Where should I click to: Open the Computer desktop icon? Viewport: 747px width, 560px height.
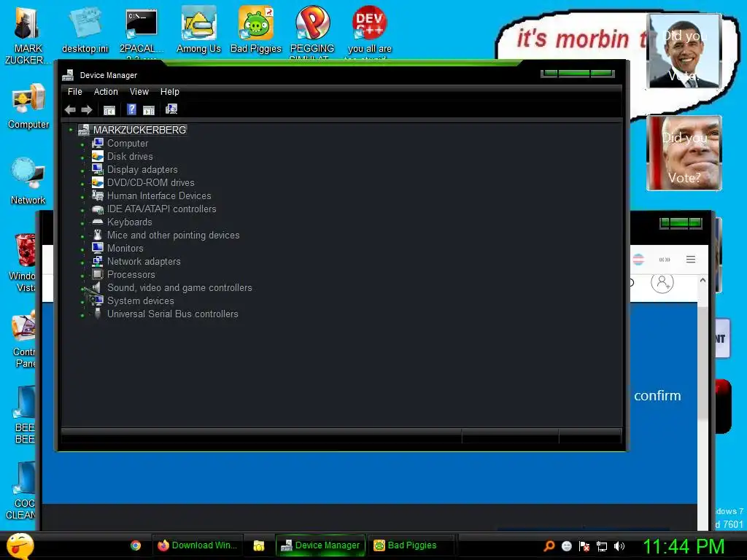click(x=28, y=106)
